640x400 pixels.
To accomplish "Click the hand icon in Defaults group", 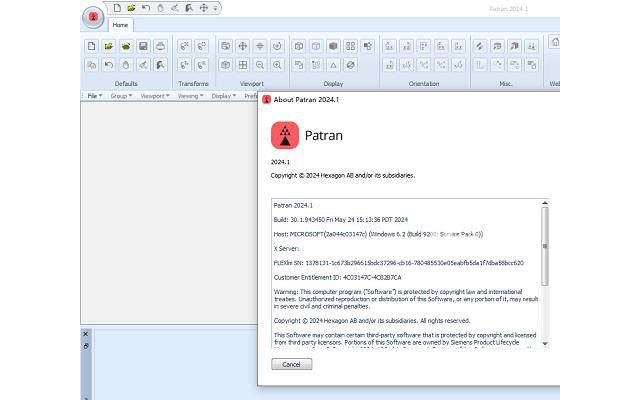I will (x=126, y=65).
